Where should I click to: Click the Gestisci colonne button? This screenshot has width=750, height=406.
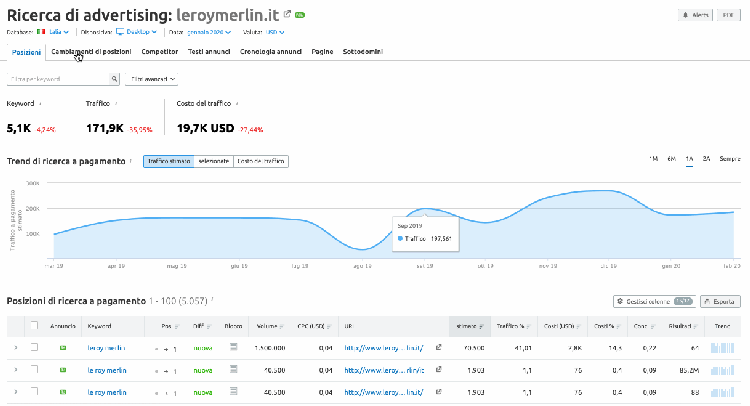(655, 301)
